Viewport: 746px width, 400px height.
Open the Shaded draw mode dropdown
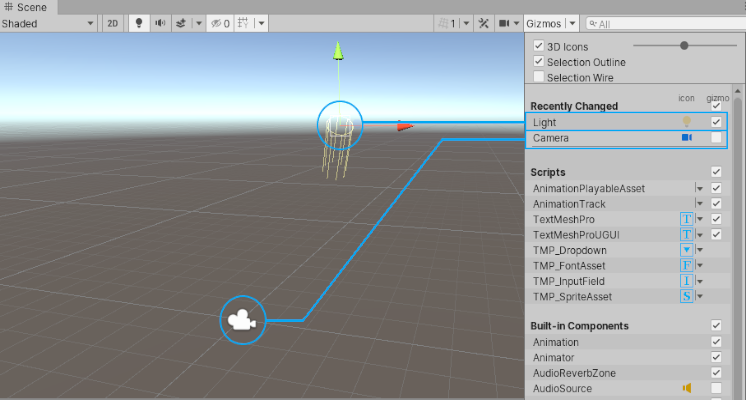[x=48, y=23]
